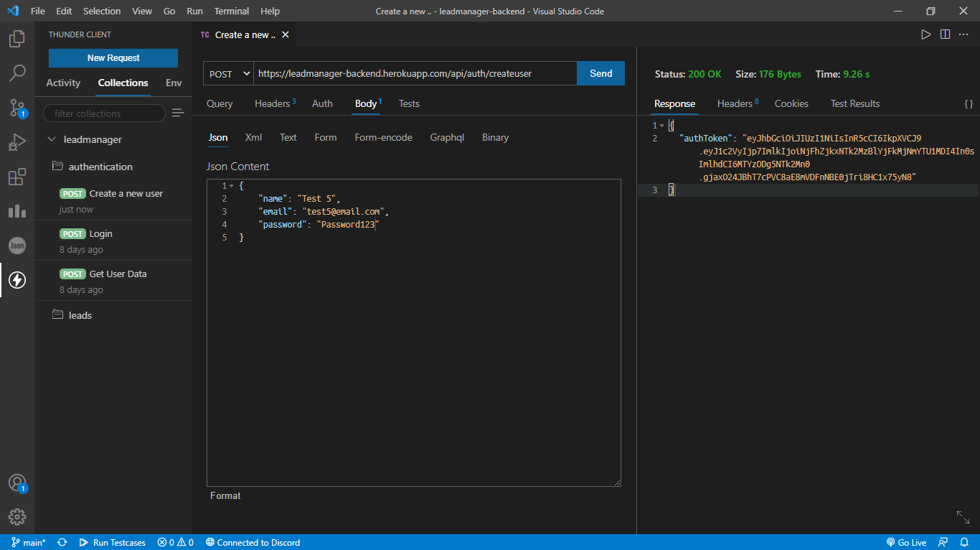
Task: Click the filter collections input
Action: pyautogui.click(x=104, y=113)
